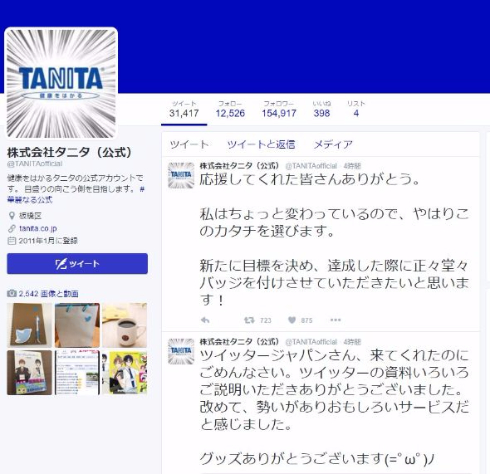Click the link icon beside tanita.co.jp

(12, 228)
